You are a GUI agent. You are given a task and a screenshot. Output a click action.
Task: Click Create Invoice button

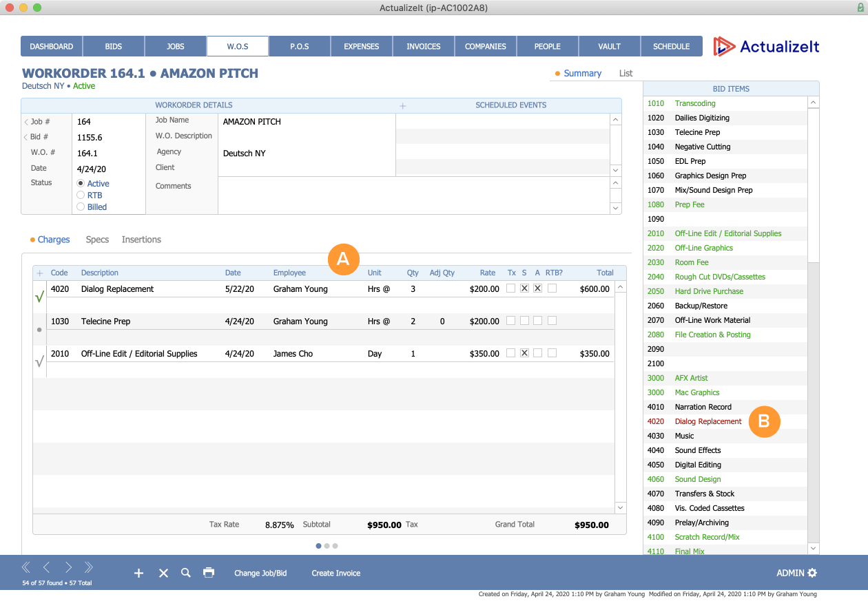336,573
